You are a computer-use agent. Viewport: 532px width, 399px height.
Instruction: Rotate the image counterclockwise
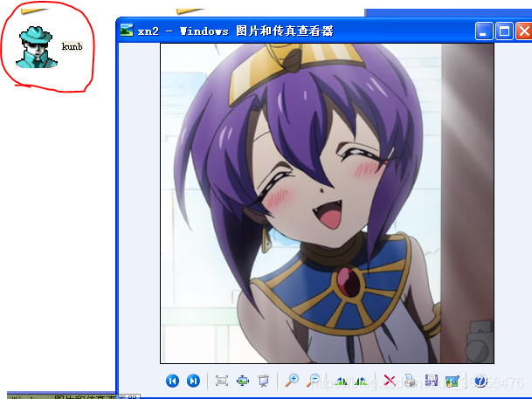(361, 381)
